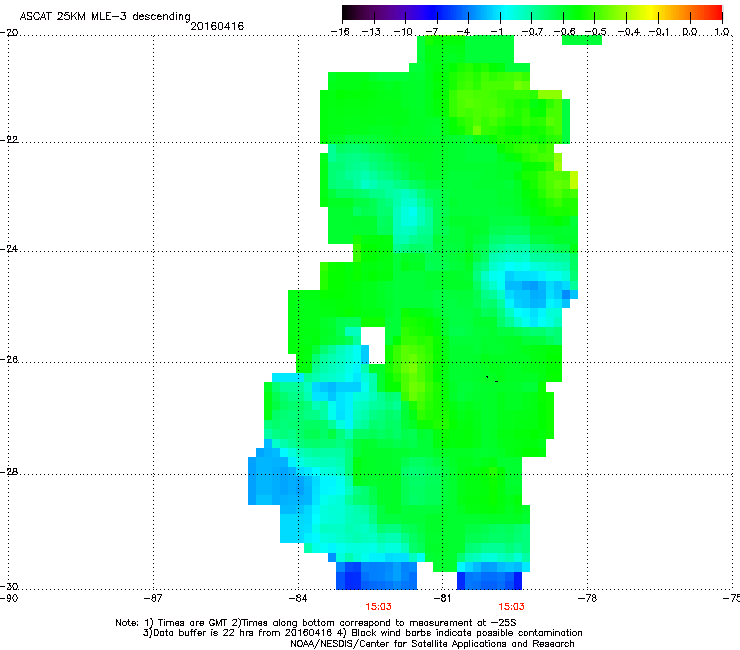The image size is (740, 650).
Task: Click the date label 20160416
Action: click(217, 26)
